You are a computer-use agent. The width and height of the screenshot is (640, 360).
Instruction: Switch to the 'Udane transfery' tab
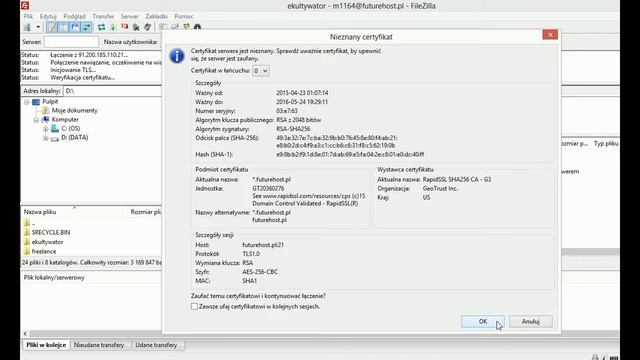tap(156, 345)
